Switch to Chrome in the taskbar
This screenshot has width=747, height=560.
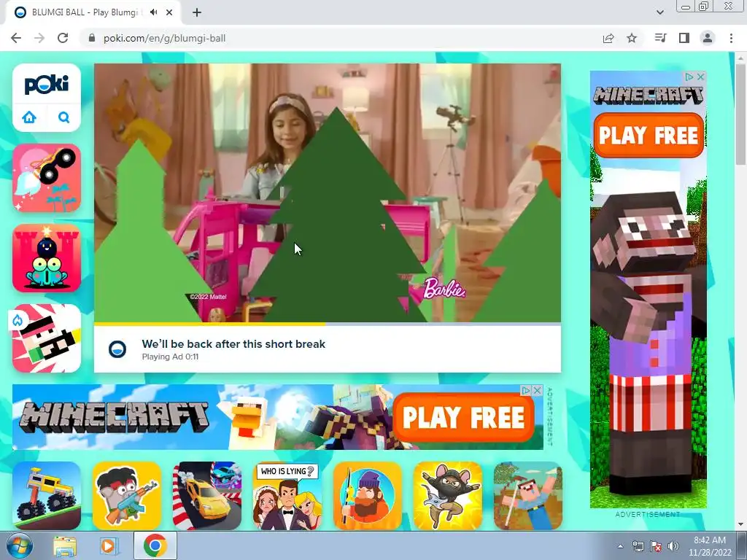click(155, 545)
